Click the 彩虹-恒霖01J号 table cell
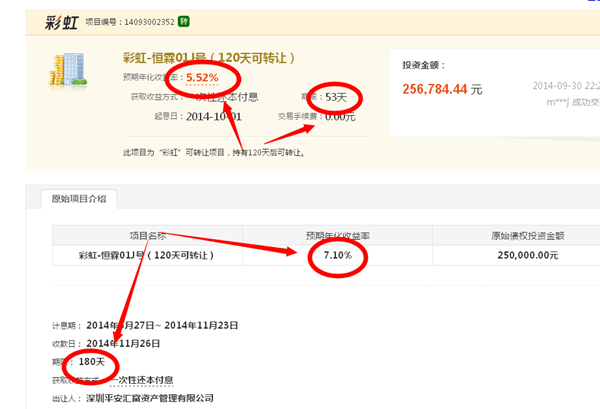Viewport: 600px width, 409px height. tap(147, 255)
